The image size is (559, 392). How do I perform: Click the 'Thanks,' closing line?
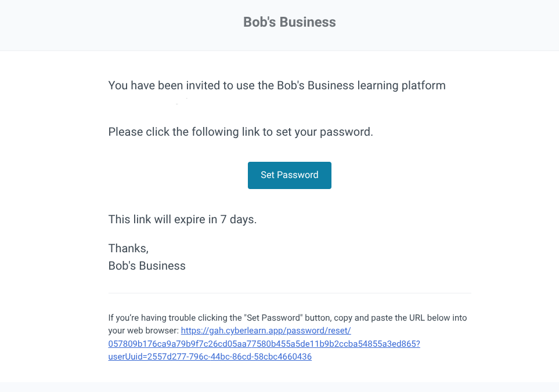(x=128, y=248)
